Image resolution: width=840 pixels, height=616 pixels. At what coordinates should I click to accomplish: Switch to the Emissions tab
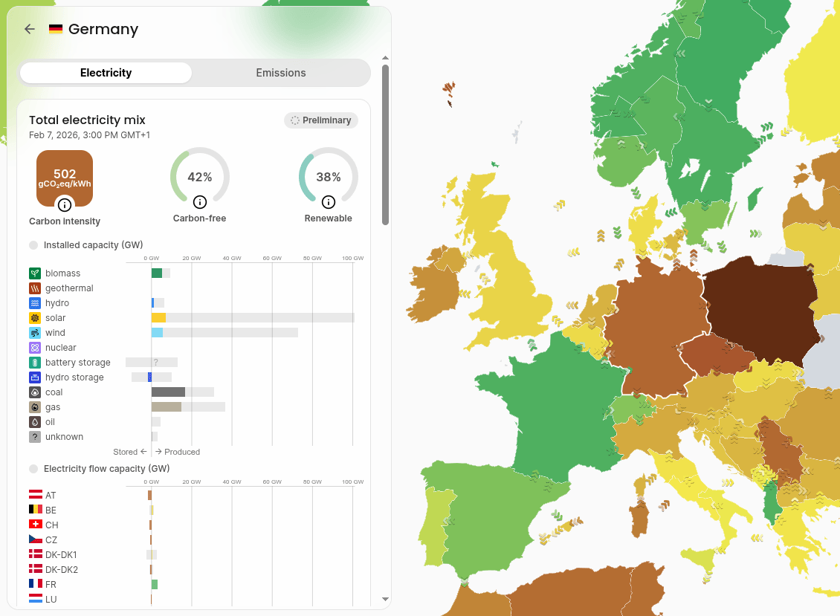click(281, 73)
